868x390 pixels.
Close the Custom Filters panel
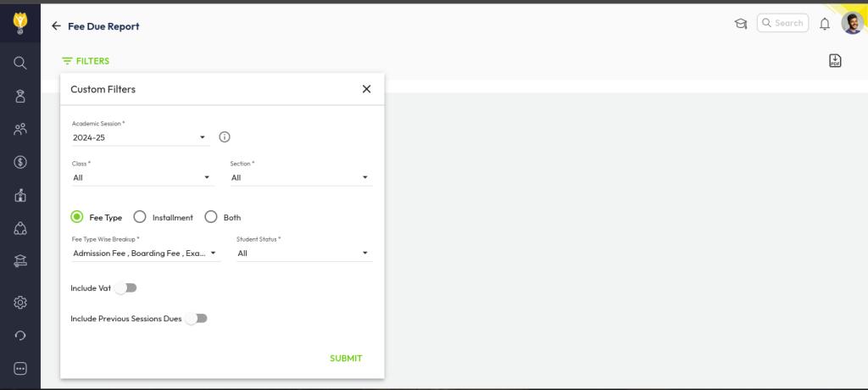(366, 89)
